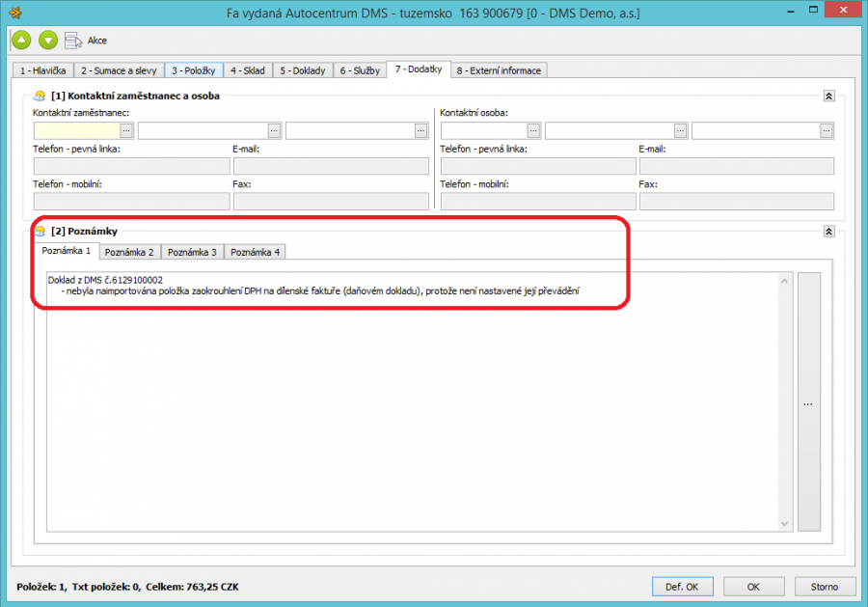Switch to the 1 - Hlavička tab
This screenshot has width=868, height=607.
[44, 70]
